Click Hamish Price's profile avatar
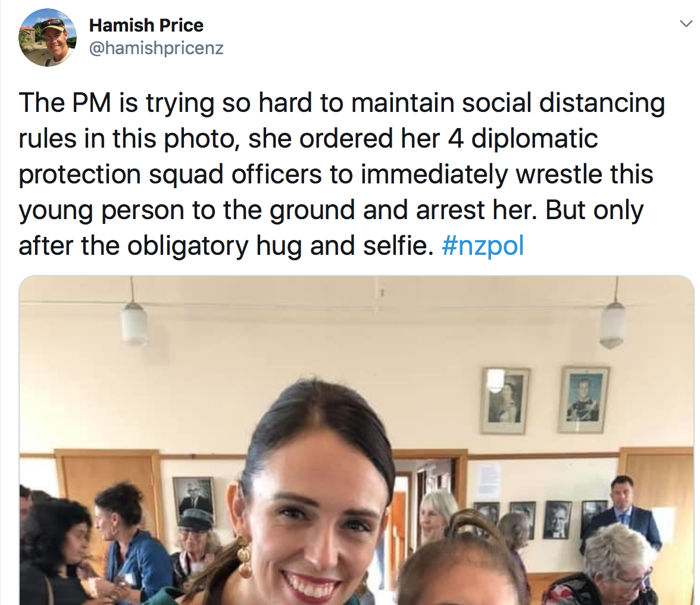The width and height of the screenshot is (700, 605). tap(48, 37)
